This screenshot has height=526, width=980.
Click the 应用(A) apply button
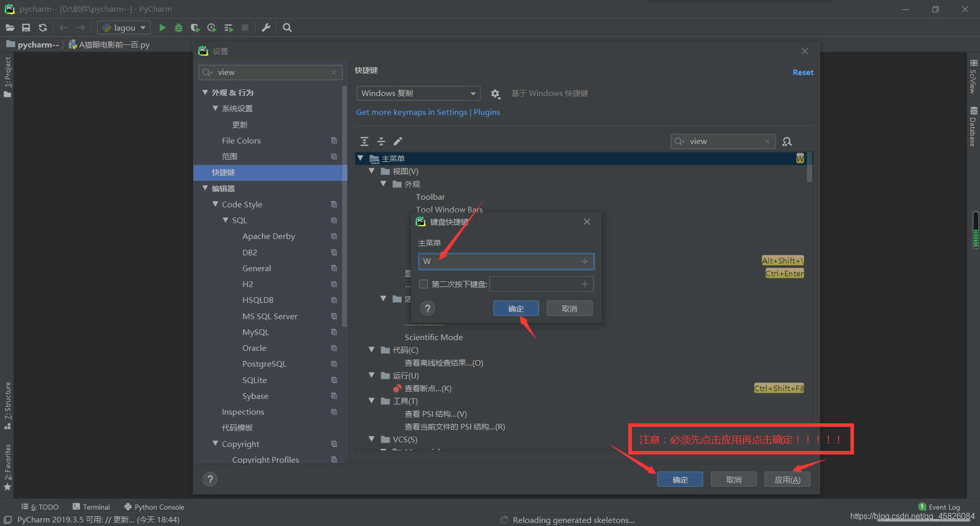point(788,480)
